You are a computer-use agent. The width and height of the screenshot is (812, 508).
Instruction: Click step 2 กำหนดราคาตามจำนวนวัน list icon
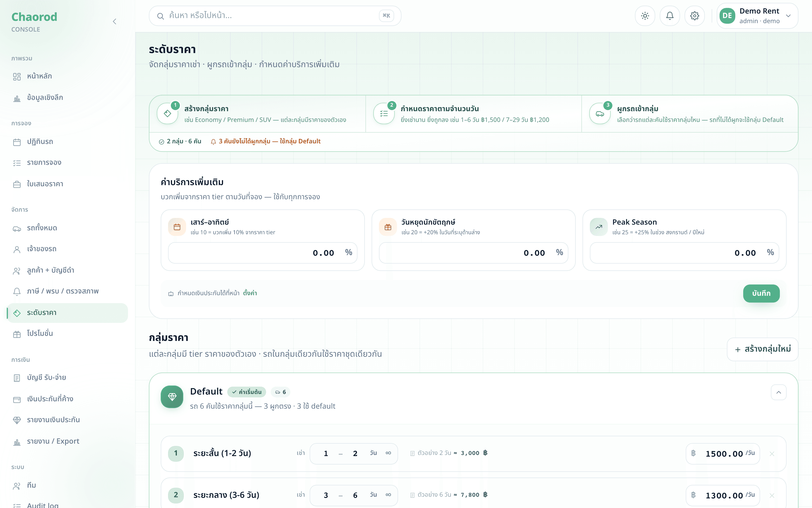pos(384,113)
